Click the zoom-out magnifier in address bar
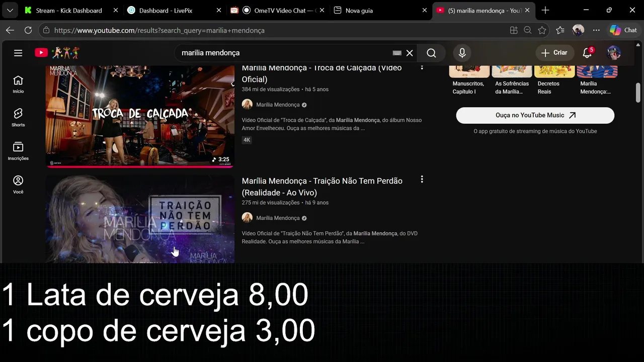 [528, 30]
